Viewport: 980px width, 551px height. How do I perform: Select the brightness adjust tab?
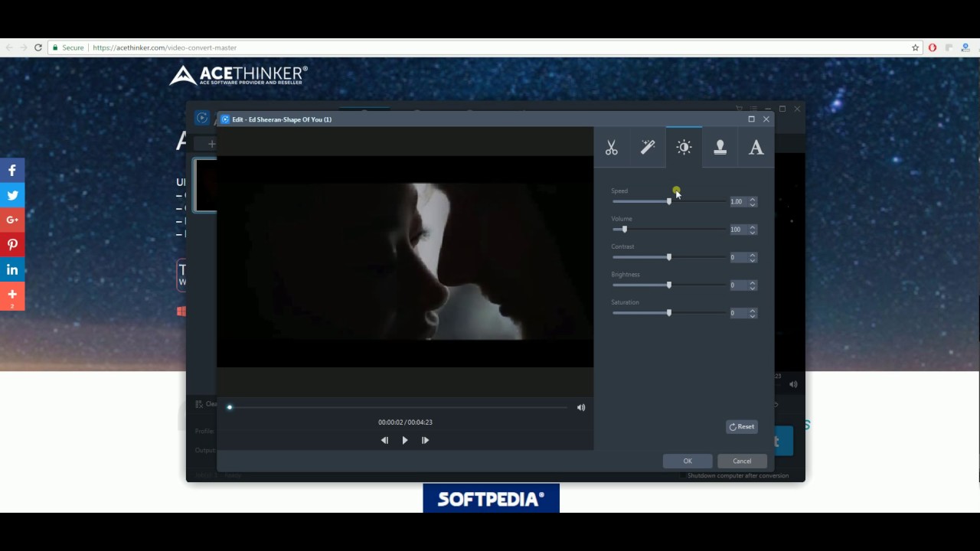684,148
